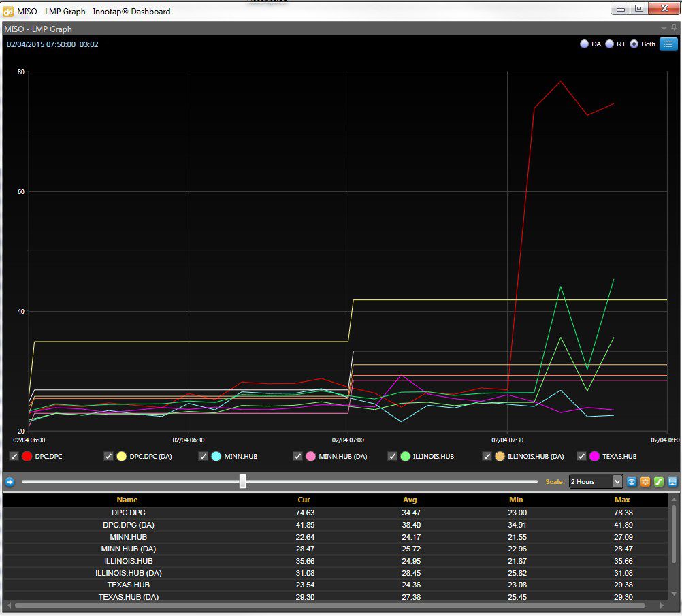Click the horizontal scrollbar right arrow
Screen dimensions: 682x616
coord(662,605)
